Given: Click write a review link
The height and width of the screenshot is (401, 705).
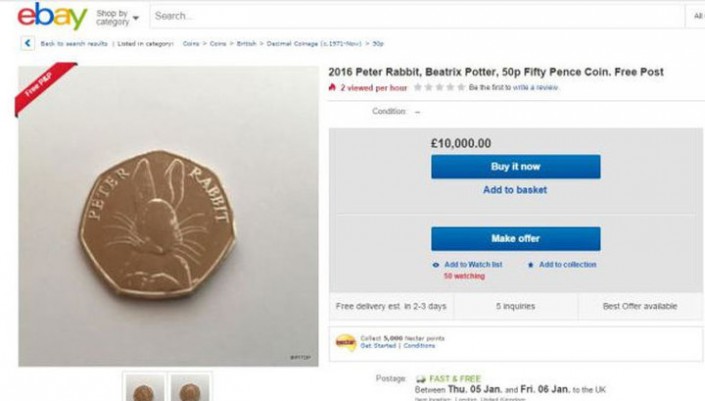Looking at the screenshot, I should 536,88.
